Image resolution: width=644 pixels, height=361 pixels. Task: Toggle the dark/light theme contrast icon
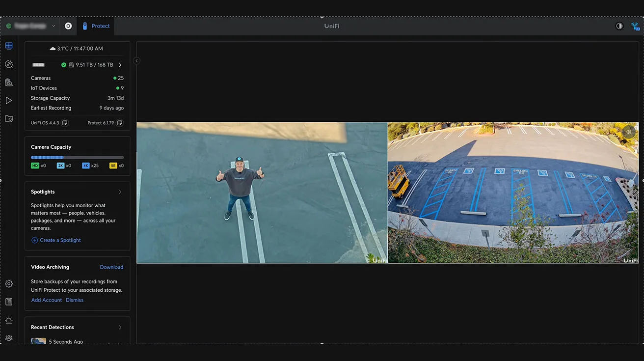(x=619, y=26)
